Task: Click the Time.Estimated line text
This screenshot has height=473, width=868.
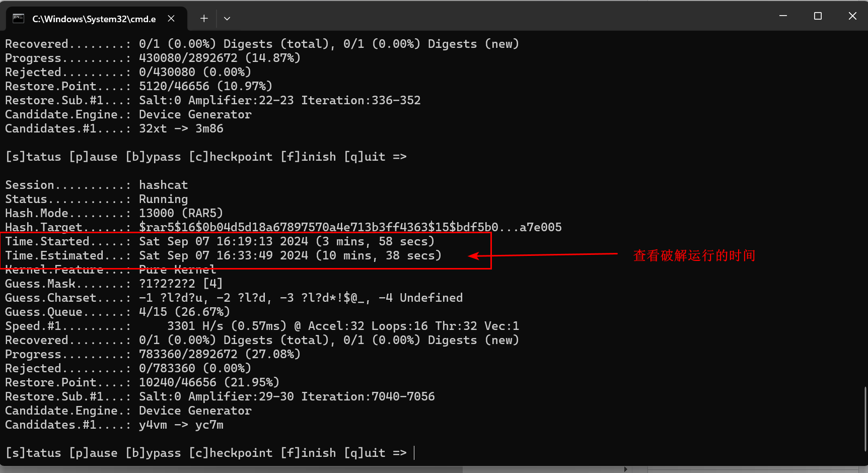Action: (224, 255)
